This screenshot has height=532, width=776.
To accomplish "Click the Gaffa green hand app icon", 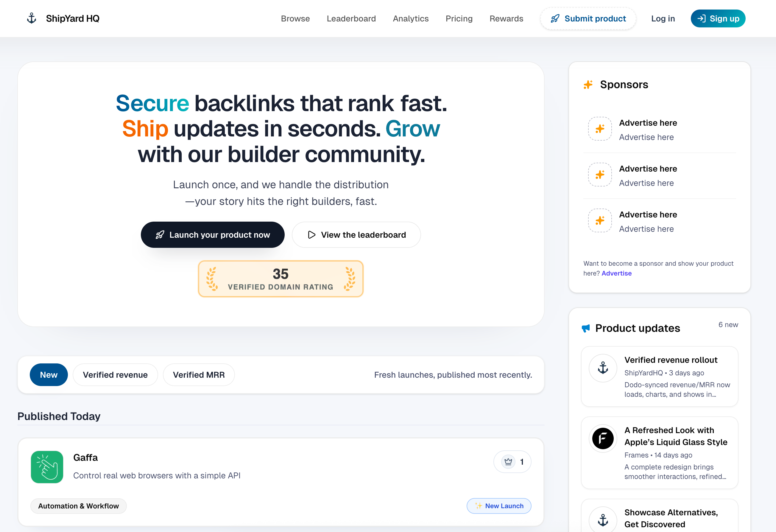I will tap(47, 467).
